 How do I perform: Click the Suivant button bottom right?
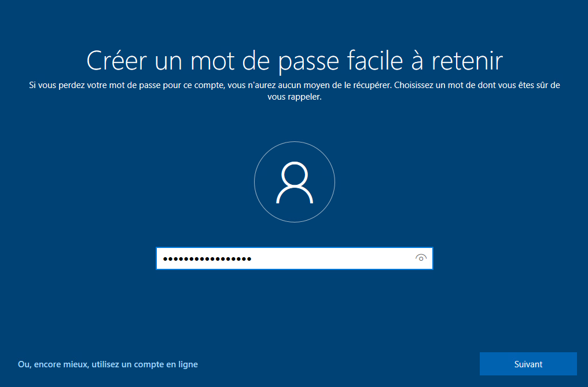527,364
